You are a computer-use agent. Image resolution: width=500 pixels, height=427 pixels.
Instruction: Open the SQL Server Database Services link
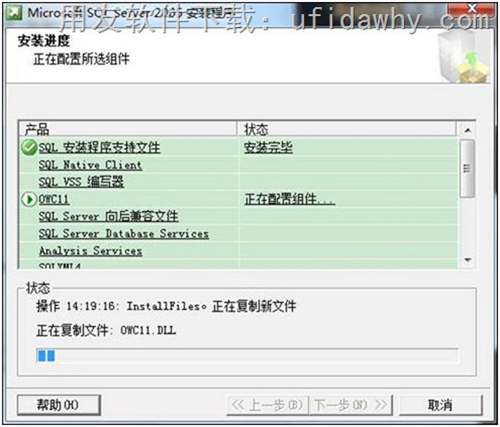[124, 234]
